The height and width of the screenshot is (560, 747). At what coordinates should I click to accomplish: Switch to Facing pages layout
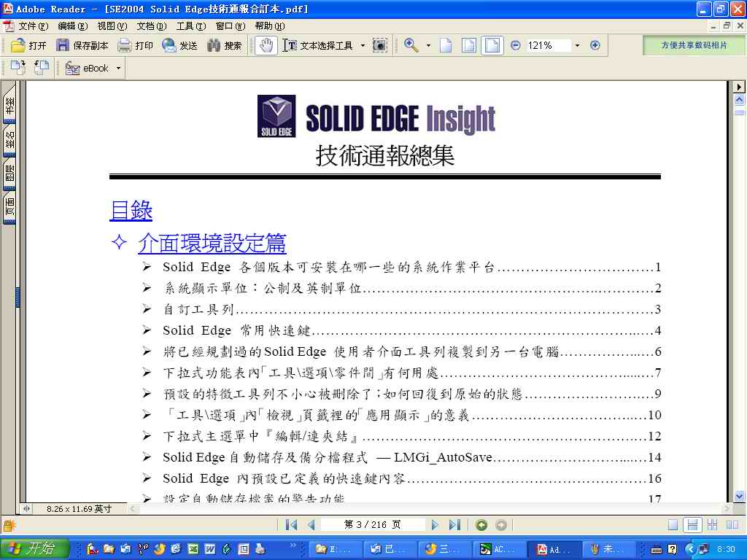click(x=732, y=525)
